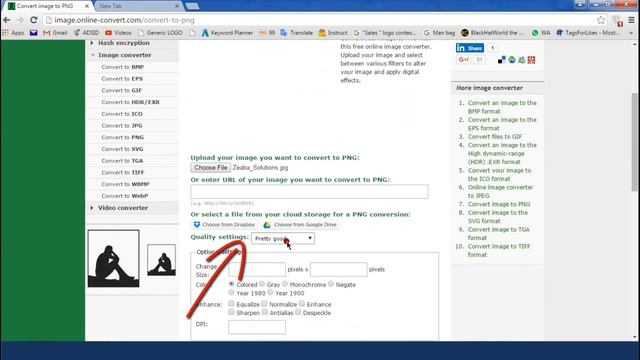Screen dimensions: 640x360
Task: Open ADSID bookmark
Action: (87, 33)
